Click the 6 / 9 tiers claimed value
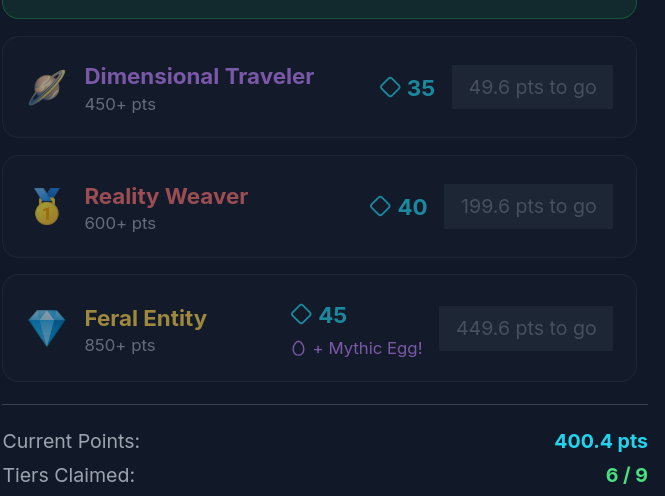This screenshot has width=665, height=496. tap(626, 475)
